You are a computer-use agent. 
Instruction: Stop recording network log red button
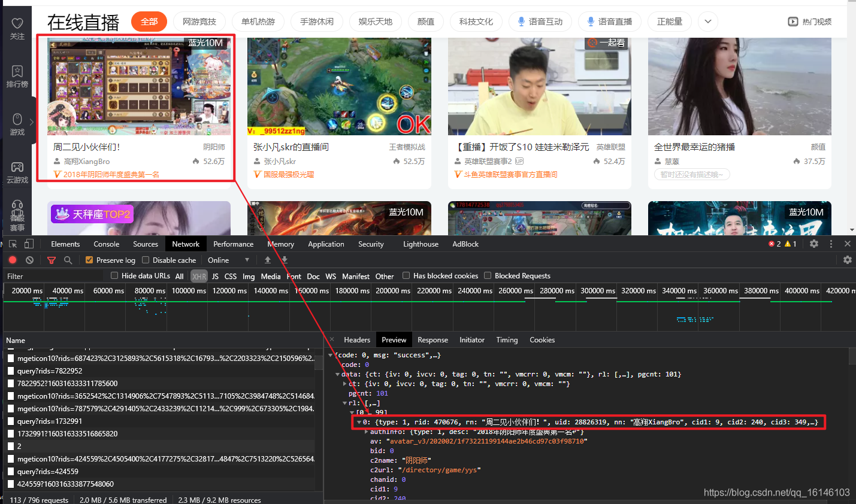coord(13,260)
